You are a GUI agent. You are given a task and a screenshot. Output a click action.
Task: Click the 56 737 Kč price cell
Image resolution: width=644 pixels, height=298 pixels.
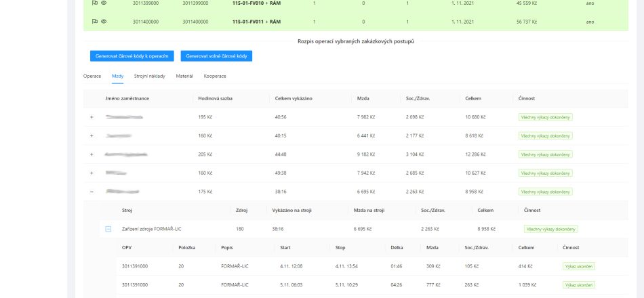[526, 22]
